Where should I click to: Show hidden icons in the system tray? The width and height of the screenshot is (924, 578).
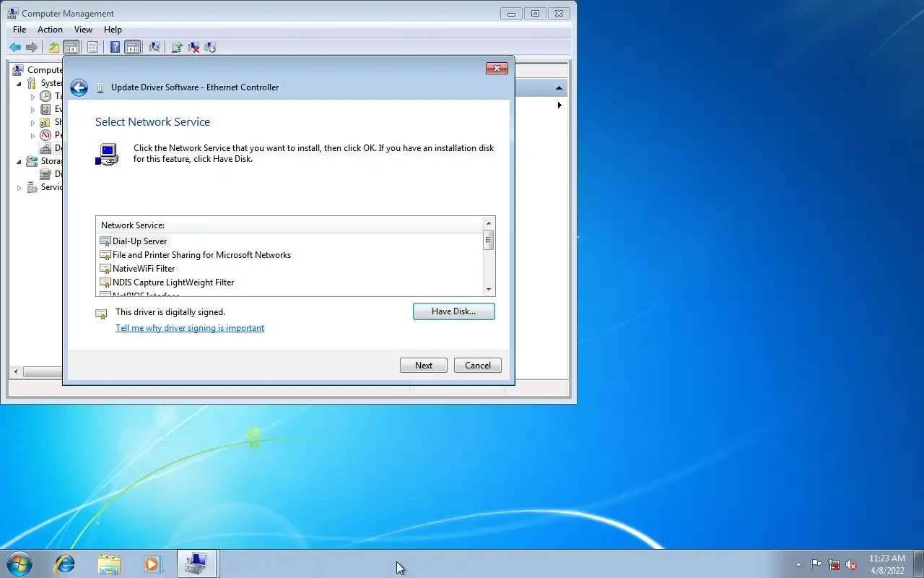click(798, 564)
